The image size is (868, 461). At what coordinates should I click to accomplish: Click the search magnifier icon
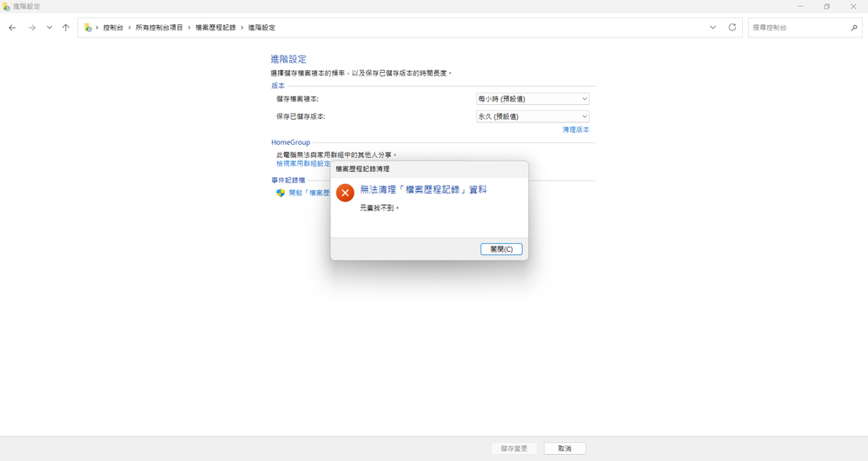[x=853, y=28]
